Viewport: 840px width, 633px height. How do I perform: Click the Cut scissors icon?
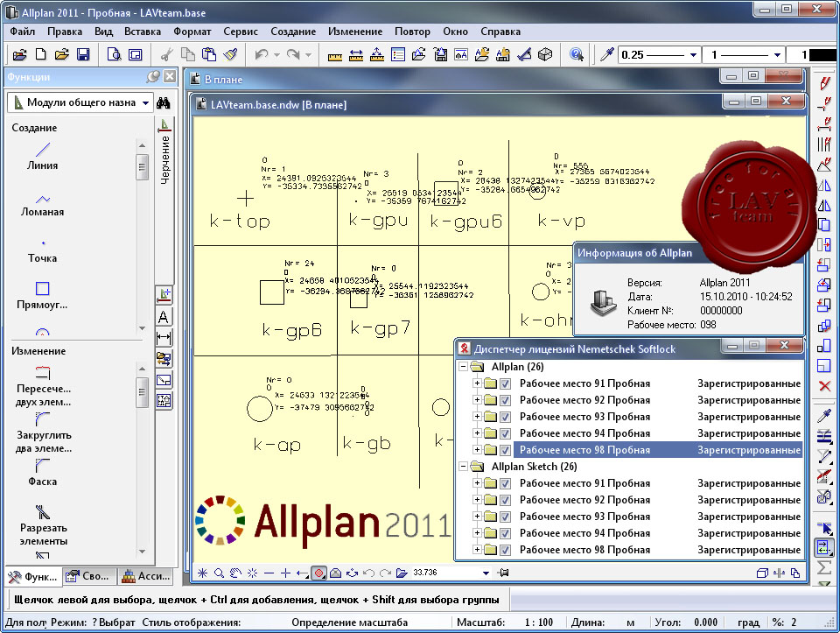(x=167, y=54)
